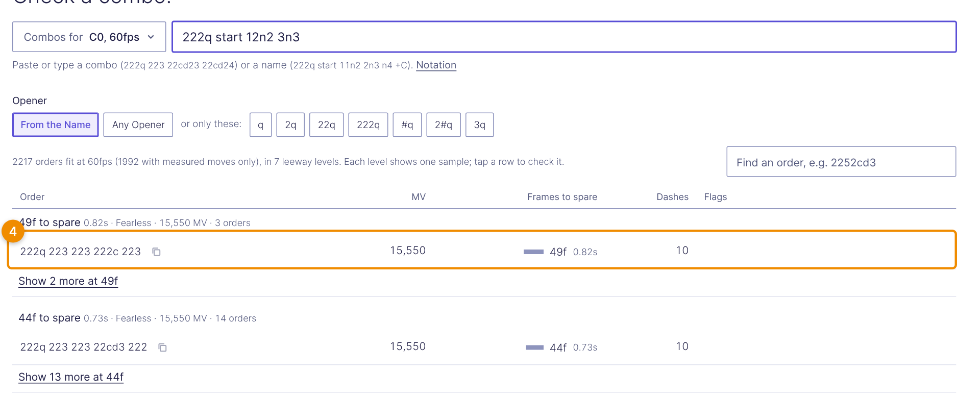Click the 49f to spare level heading
The height and width of the screenshot is (398, 980).
click(50, 222)
